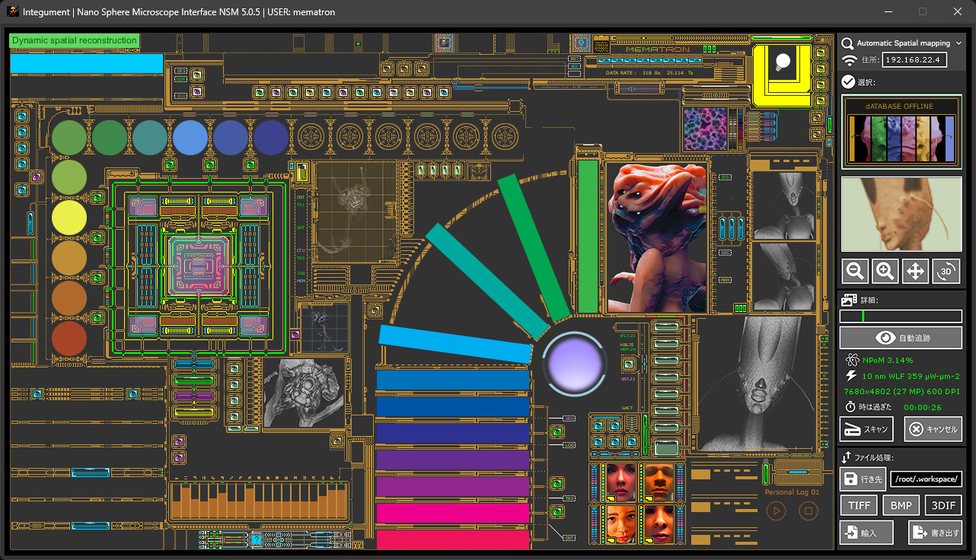Select the zoom-in magnifier tool
Viewport: 976px width, 560px height.
click(885, 270)
